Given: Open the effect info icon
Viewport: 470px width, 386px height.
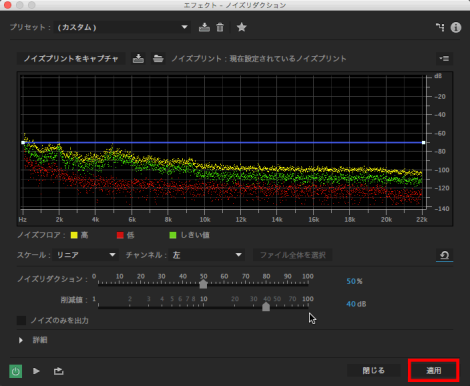Looking at the screenshot, I should (x=456, y=27).
